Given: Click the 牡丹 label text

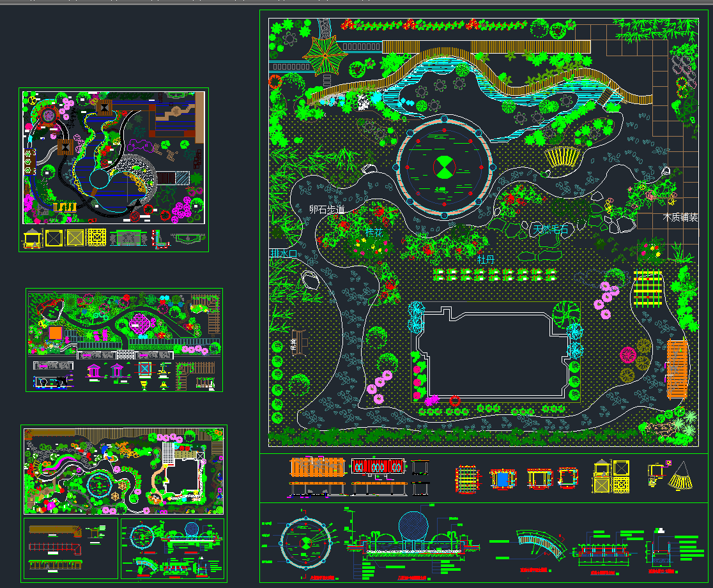Looking at the screenshot, I should (486, 260).
